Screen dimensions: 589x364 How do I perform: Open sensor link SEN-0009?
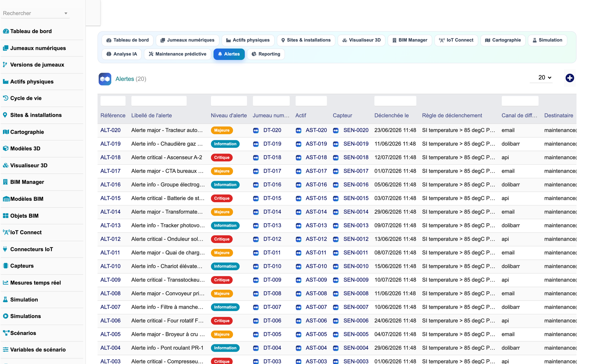point(356,280)
